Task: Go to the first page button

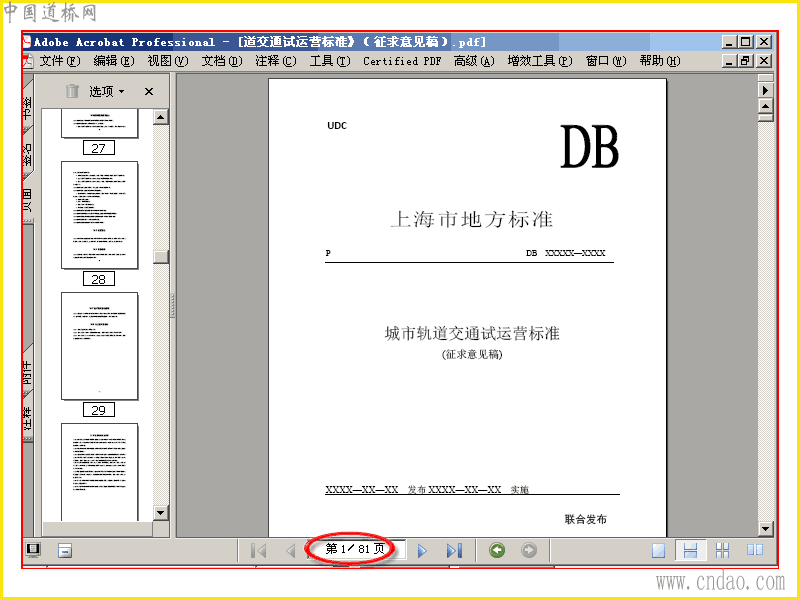Action: coord(259,551)
